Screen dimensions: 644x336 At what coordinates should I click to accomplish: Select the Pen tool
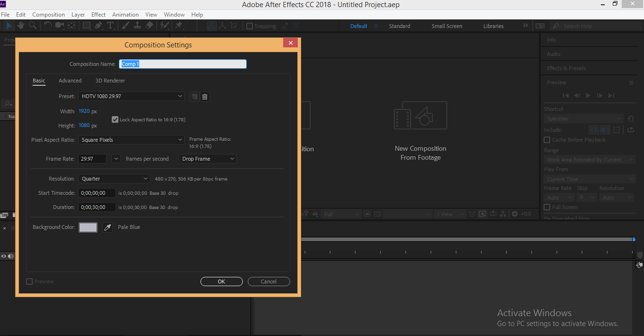click(x=99, y=26)
